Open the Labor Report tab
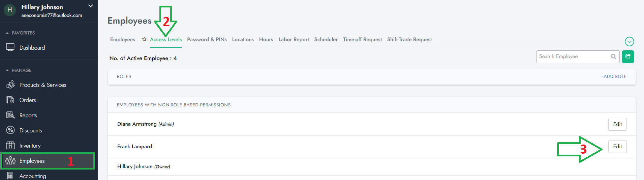This screenshot has width=644, height=180. [x=294, y=40]
